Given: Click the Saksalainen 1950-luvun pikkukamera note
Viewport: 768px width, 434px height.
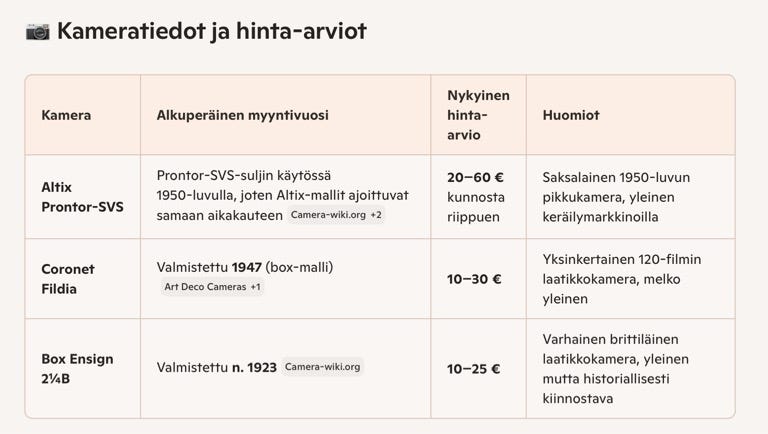Looking at the screenshot, I should point(616,197).
